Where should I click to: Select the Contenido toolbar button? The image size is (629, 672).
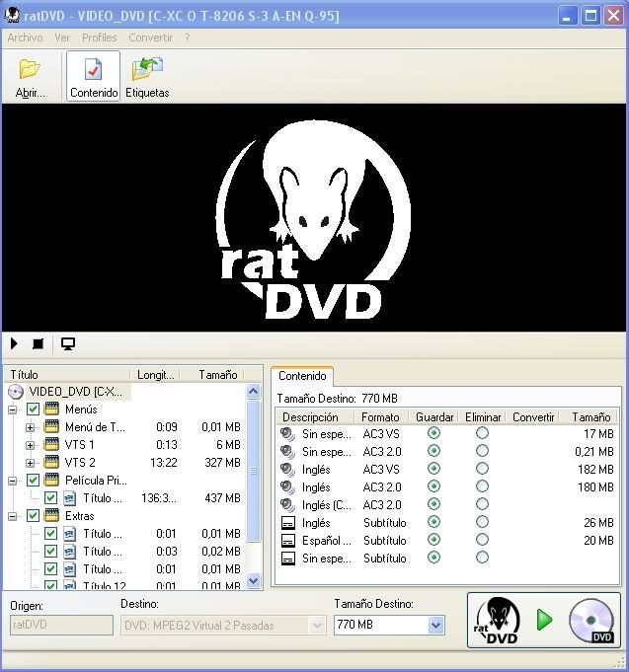(x=94, y=76)
